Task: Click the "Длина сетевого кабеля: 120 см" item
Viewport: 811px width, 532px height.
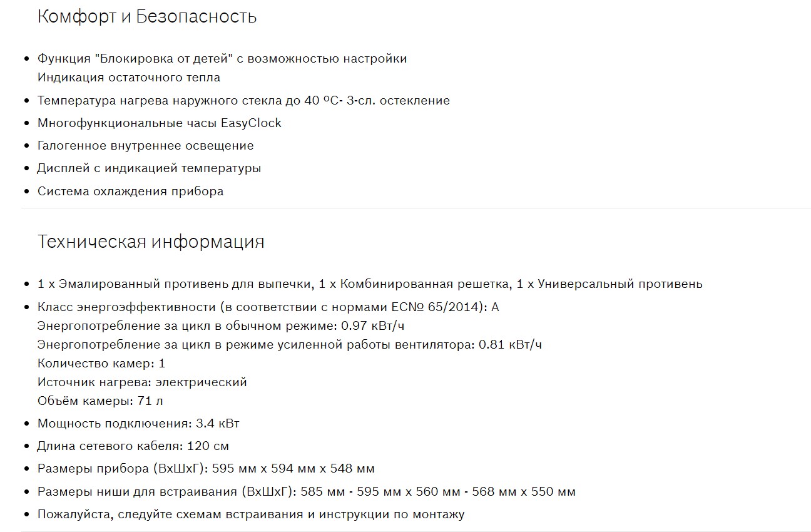Action: 133,446
